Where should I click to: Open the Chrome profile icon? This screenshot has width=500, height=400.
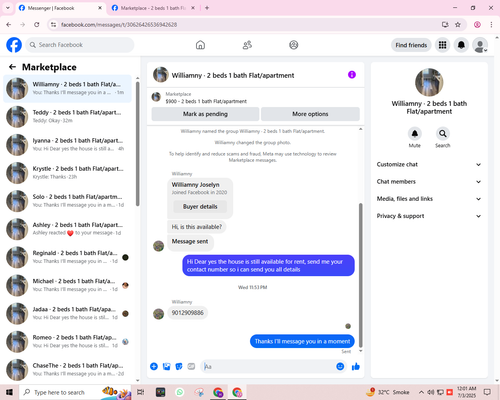coord(477,24)
